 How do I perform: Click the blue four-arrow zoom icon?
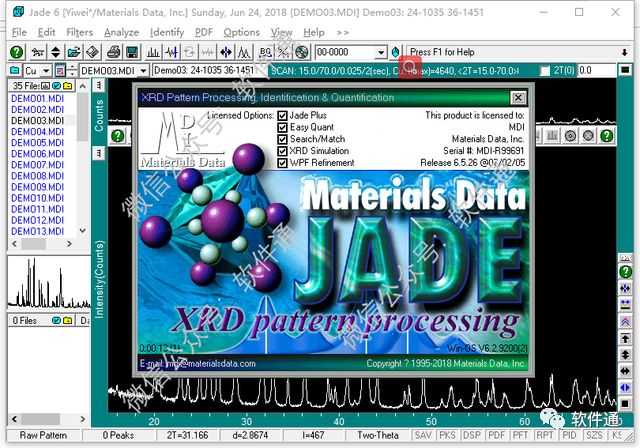226,52
